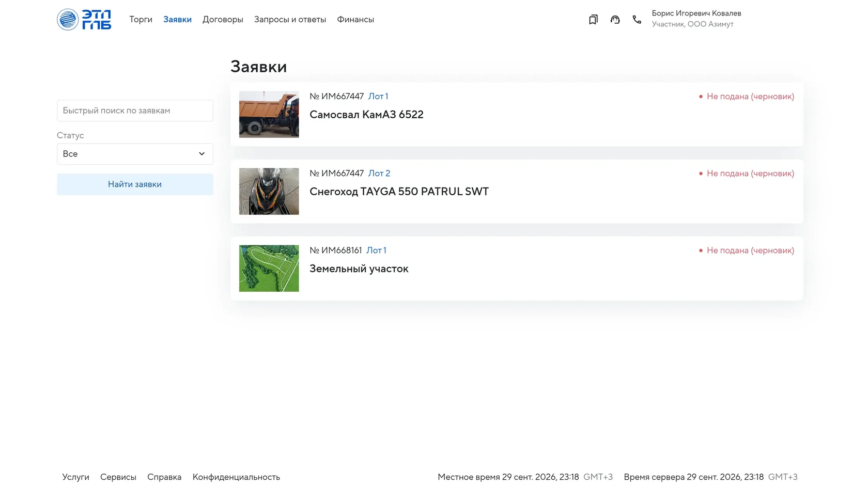Open the Снегоход TAYGA 550 PATRUL SWT title

[x=399, y=192]
